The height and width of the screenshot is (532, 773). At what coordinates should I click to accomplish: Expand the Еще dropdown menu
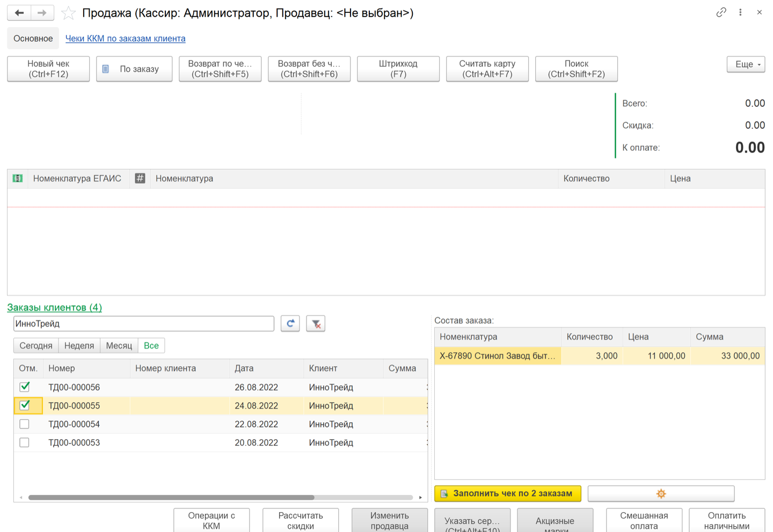point(746,64)
